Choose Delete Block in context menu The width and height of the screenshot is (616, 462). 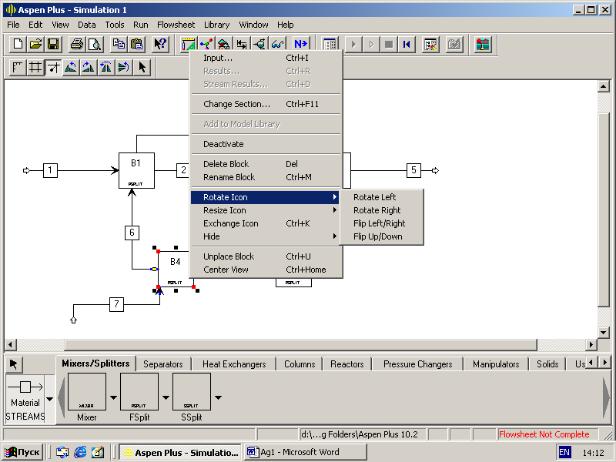[265, 164]
